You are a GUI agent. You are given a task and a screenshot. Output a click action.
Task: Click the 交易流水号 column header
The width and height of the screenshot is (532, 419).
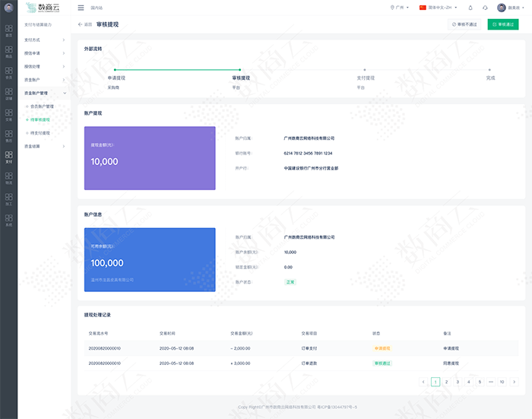pos(98,333)
